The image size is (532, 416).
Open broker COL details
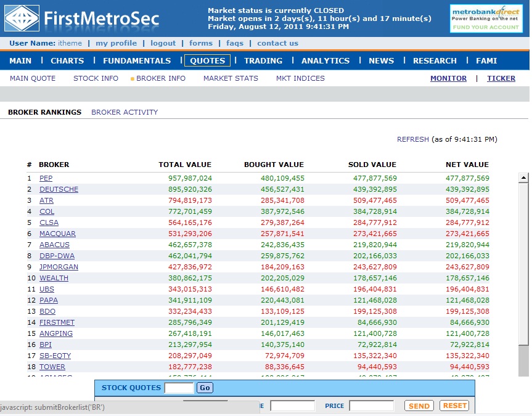[x=47, y=211]
